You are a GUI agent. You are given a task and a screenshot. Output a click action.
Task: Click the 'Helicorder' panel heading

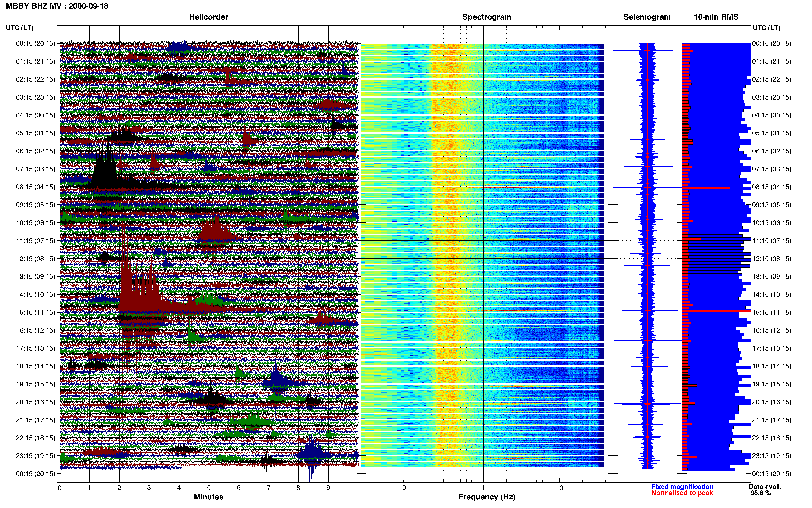(x=209, y=17)
